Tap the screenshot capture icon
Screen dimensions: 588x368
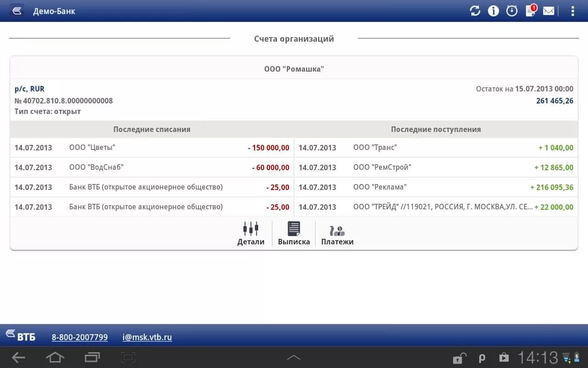pos(128,357)
